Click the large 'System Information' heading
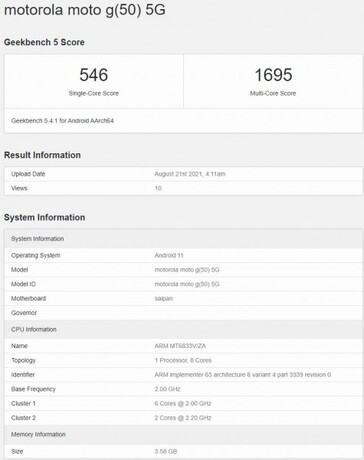This screenshot has width=364, height=460. [x=44, y=217]
